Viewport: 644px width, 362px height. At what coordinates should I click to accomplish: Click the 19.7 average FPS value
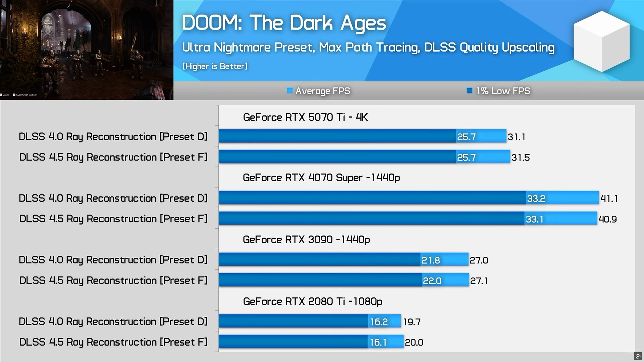pos(412,322)
